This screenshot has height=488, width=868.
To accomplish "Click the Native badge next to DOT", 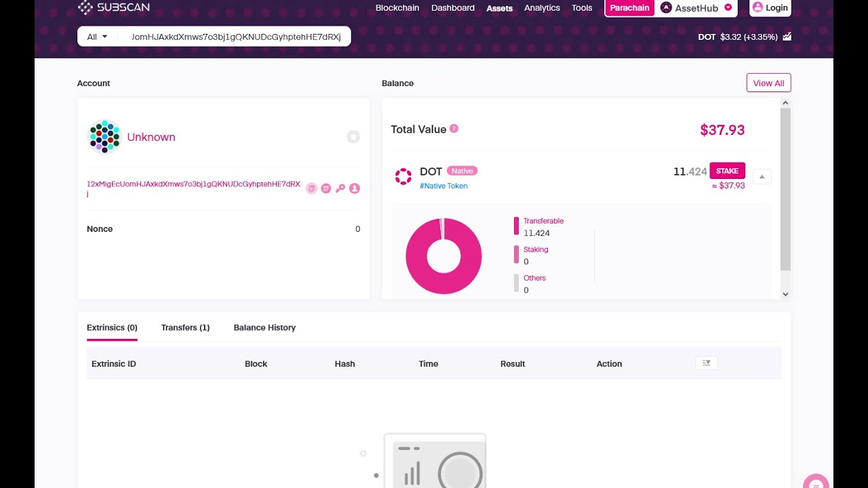I will [462, 171].
